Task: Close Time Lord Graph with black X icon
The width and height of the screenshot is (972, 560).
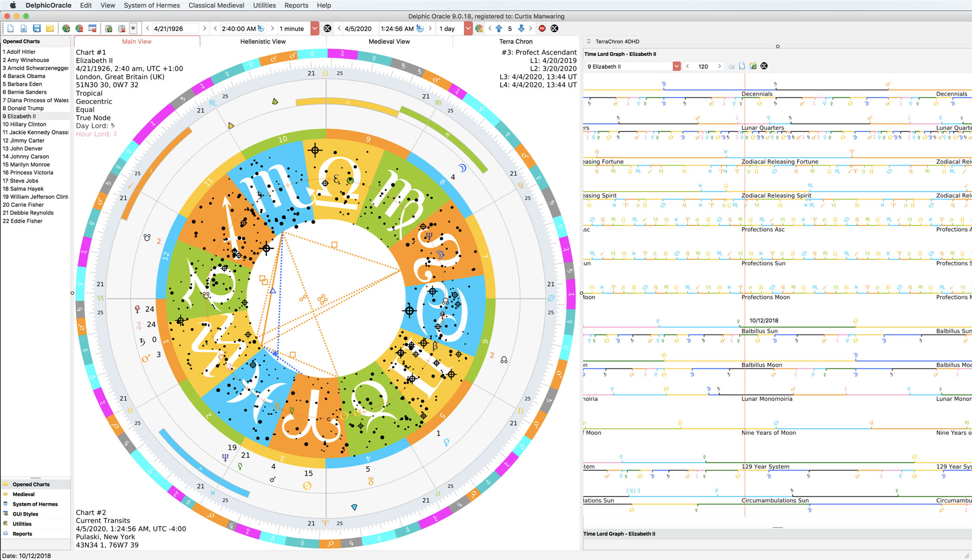Action: (764, 66)
